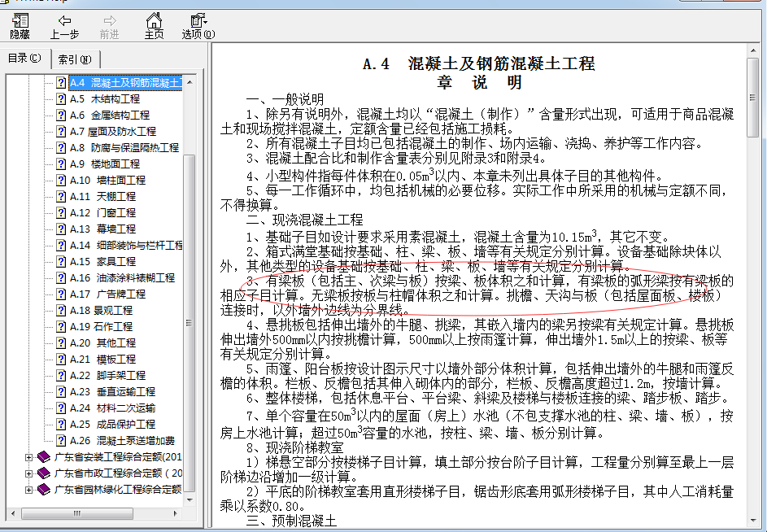Click the heading 一、一般说明
This screenshot has width=767, height=532.
tap(285, 99)
